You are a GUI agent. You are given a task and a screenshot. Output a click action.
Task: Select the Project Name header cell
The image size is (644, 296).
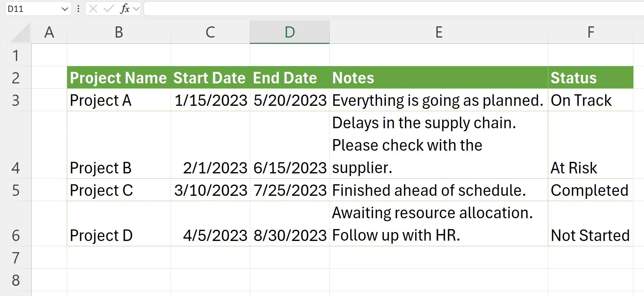point(119,78)
